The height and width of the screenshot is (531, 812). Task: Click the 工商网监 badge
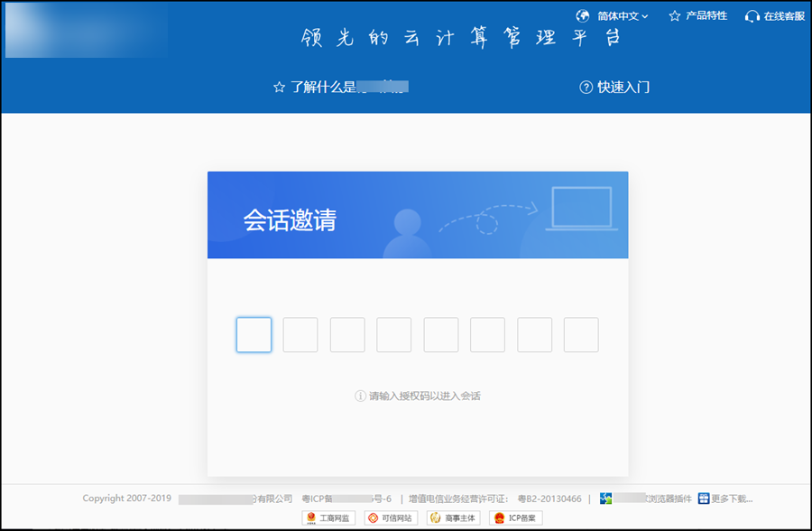click(329, 518)
